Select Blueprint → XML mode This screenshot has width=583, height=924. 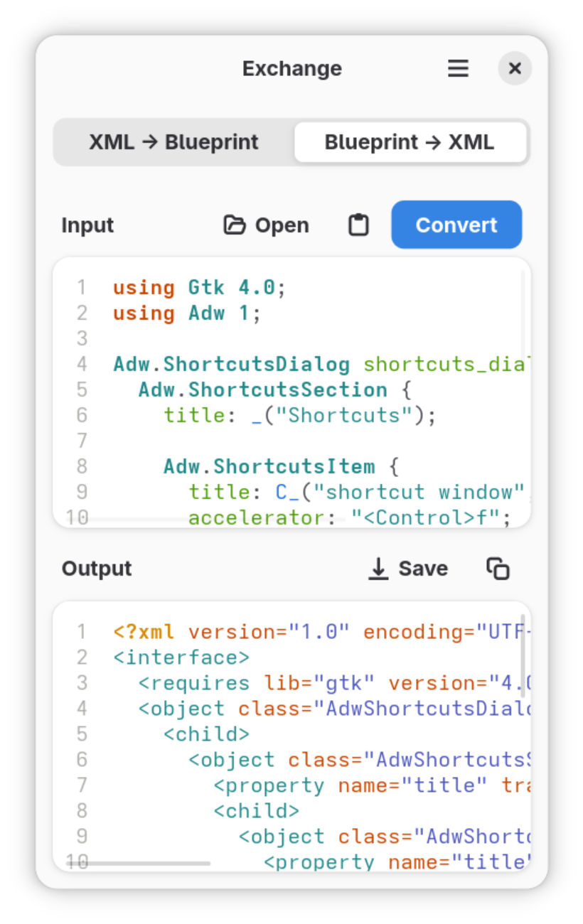click(x=410, y=142)
